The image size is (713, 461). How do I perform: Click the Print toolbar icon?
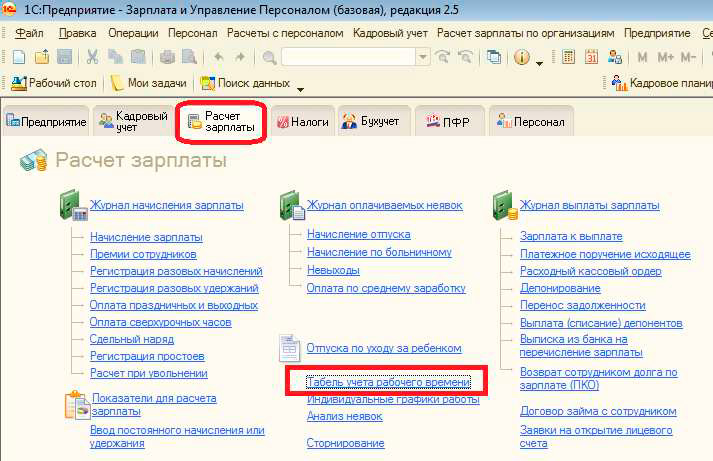[167, 57]
